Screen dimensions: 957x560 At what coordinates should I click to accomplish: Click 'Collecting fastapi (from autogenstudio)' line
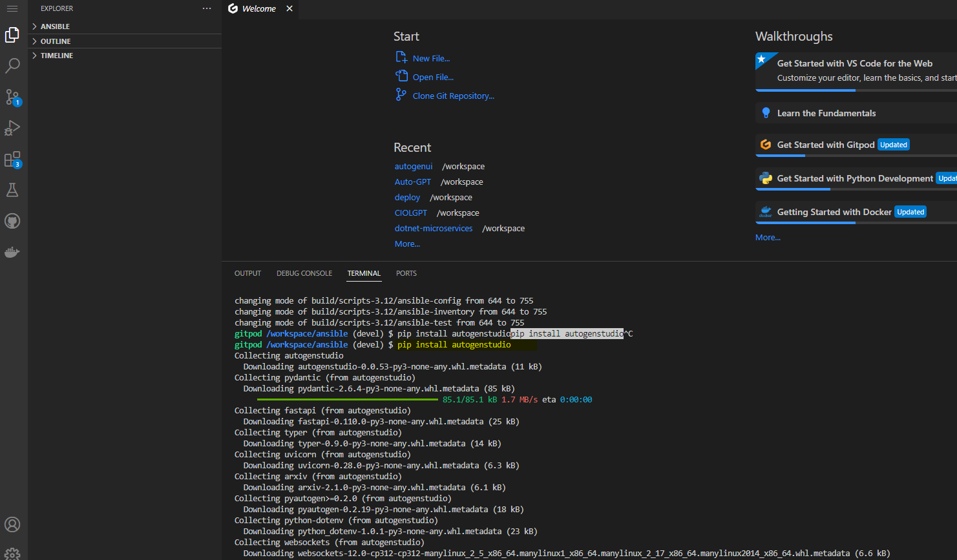coord(322,411)
